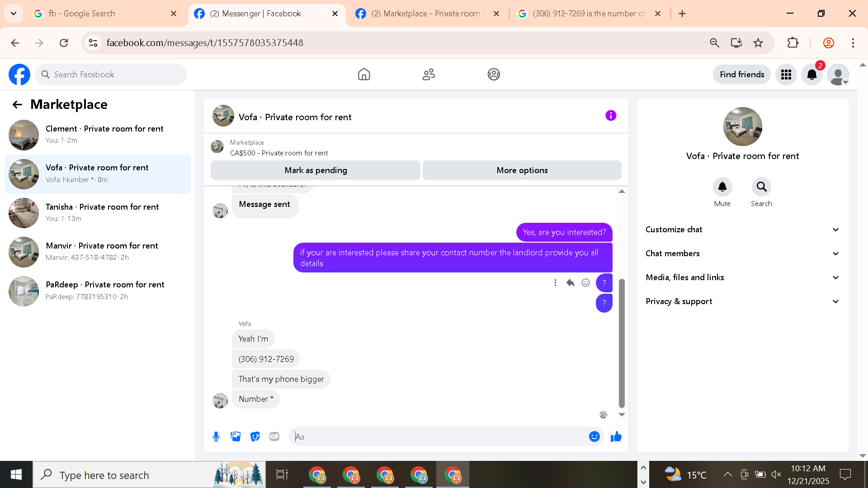Expand Media, files and links section
This screenshot has width=868, height=488.
pyautogui.click(x=742, y=277)
